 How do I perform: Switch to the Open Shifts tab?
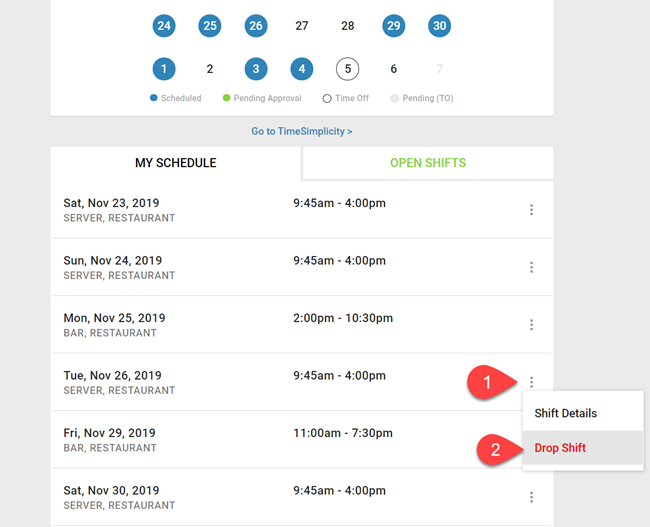click(x=427, y=163)
